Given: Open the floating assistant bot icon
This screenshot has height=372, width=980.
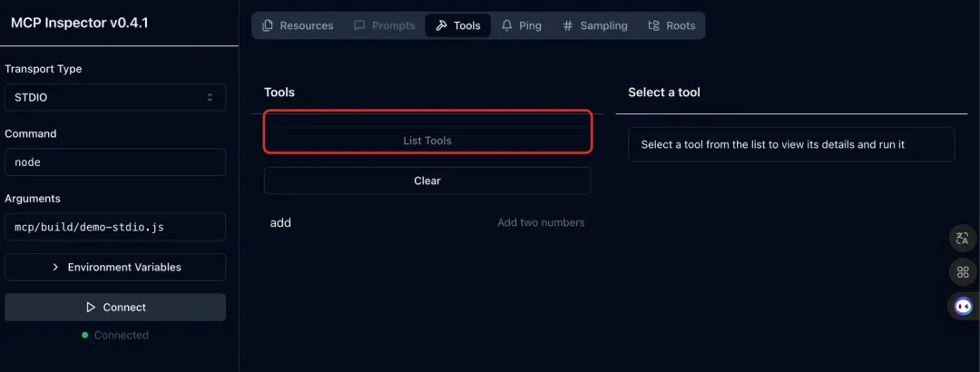Looking at the screenshot, I should [x=963, y=306].
